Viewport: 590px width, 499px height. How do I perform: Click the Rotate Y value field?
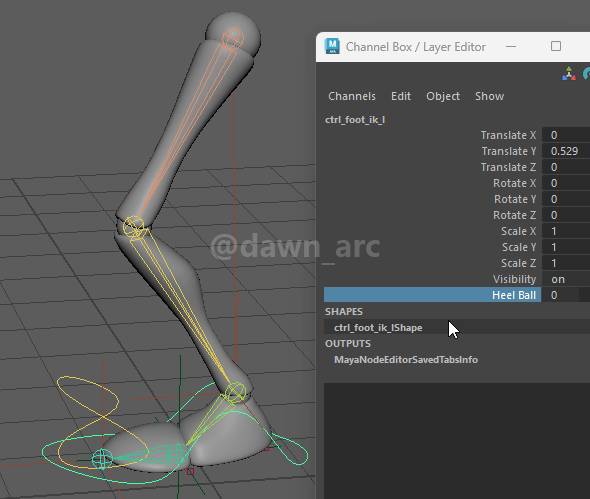pos(566,199)
